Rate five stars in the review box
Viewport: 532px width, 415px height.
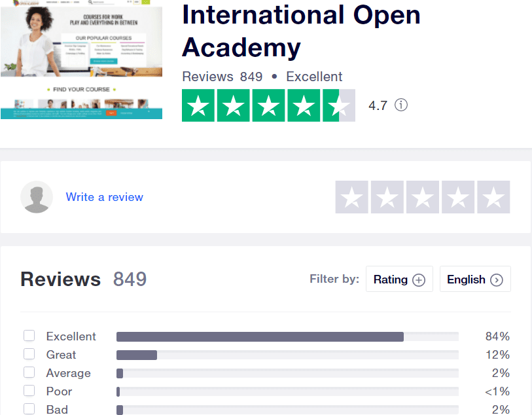[x=493, y=197]
